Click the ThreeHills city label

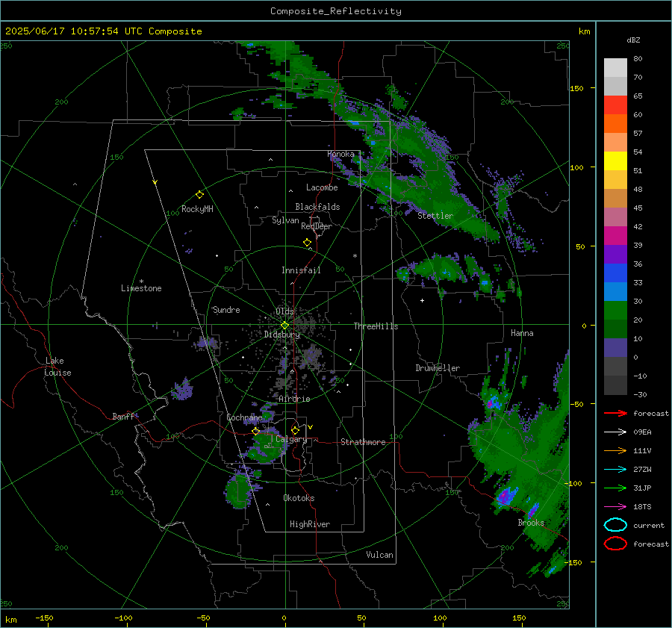376,326
